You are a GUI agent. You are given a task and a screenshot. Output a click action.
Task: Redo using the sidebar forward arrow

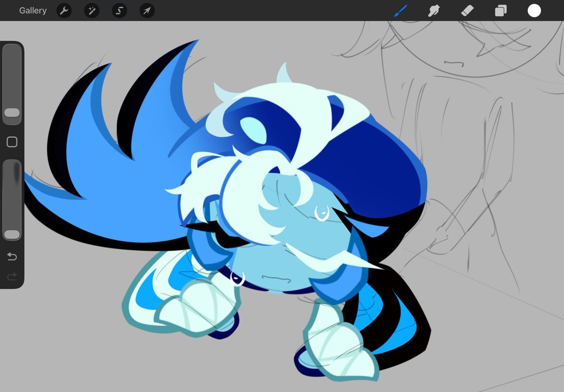coord(12,276)
